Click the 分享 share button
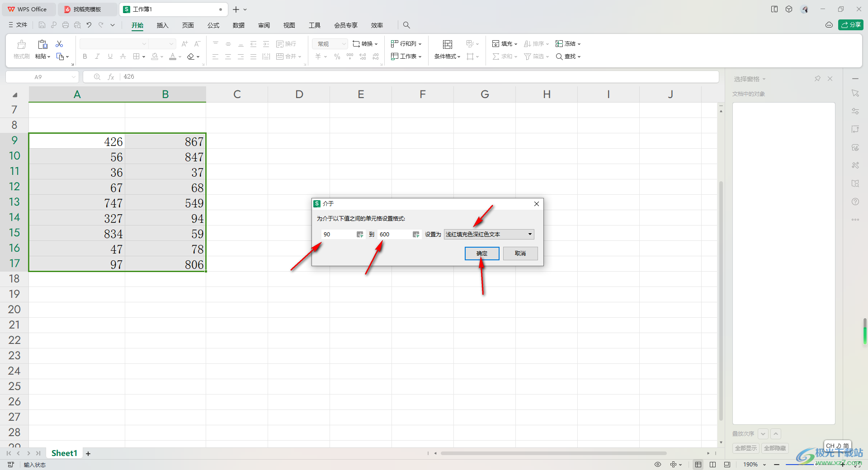This screenshot has height=470, width=868. point(851,25)
